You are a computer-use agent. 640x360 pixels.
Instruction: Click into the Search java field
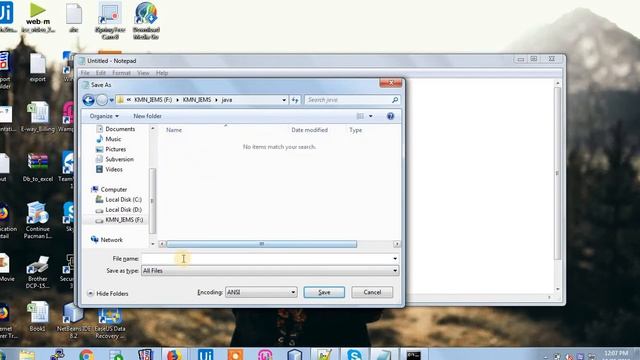tap(347, 100)
